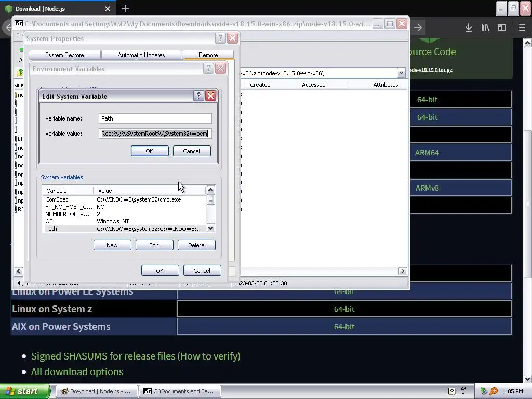Sort by Value column header
Screen dimensions: 532x399
[x=149, y=190]
